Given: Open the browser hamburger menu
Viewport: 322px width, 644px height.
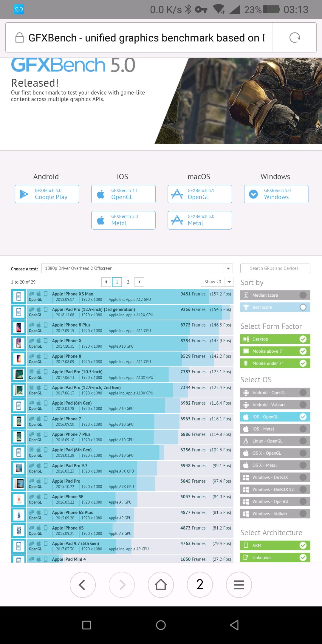Looking at the screenshot, I should click(x=239, y=585).
